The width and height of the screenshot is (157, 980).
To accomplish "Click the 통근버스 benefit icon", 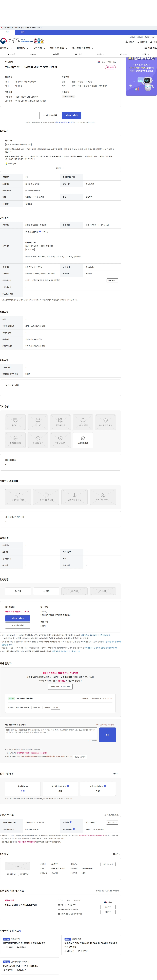I will 15,422.
